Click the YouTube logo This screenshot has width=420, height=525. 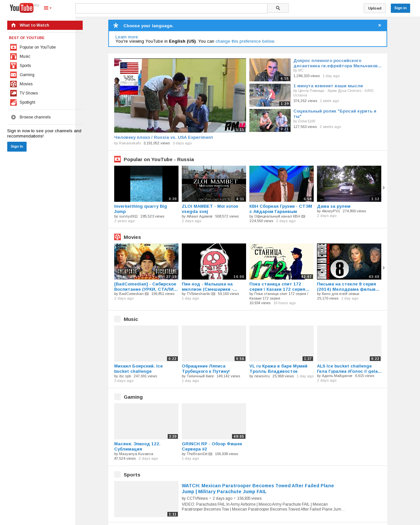(22, 8)
